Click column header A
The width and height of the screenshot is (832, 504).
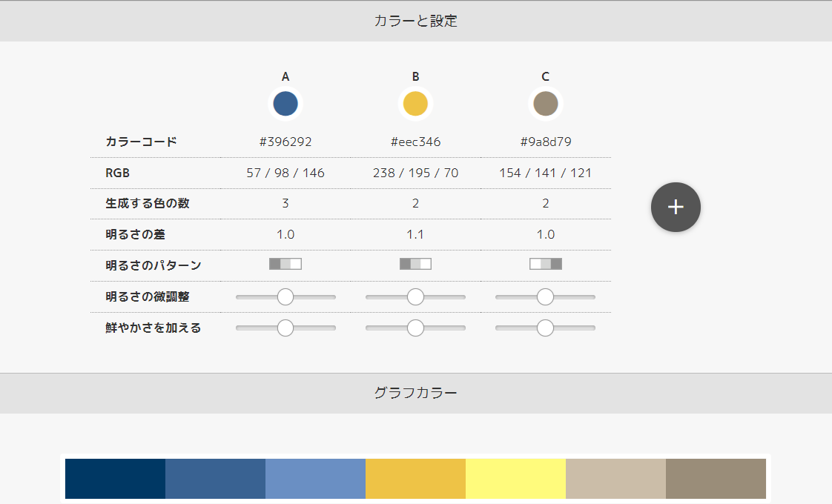pyautogui.click(x=285, y=77)
